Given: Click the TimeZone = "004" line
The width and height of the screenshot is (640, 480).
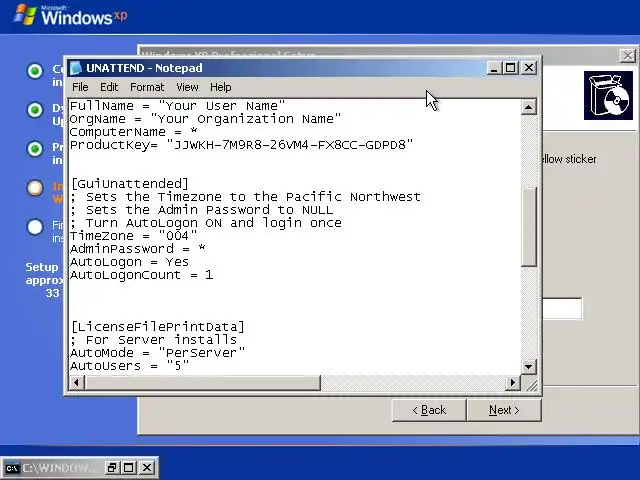Looking at the screenshot, I should tap(133, 236).
